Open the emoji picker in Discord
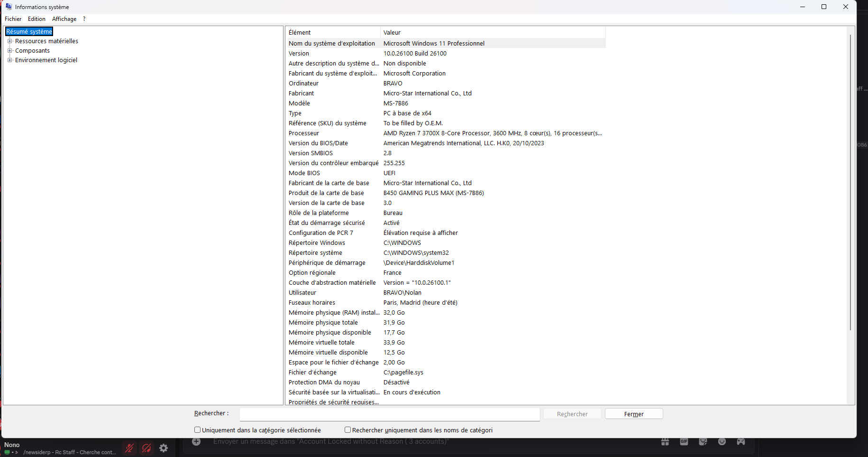Viewport: 868px width, 457px height. (722, 442)
